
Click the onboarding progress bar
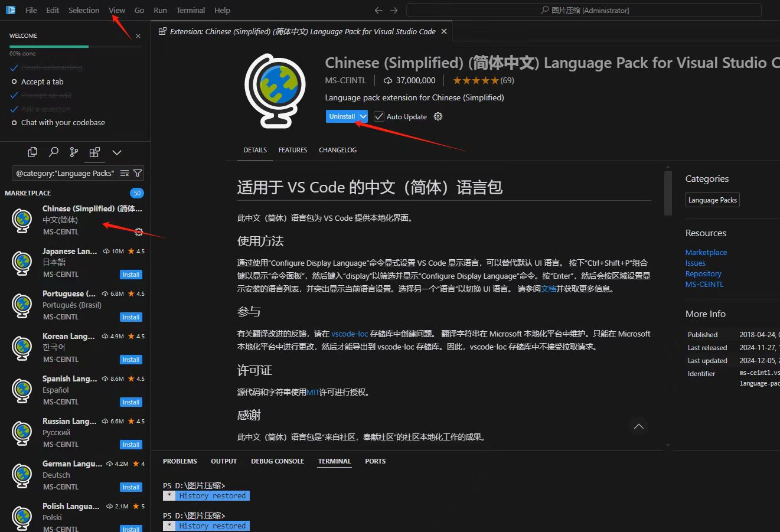[76, 46]
